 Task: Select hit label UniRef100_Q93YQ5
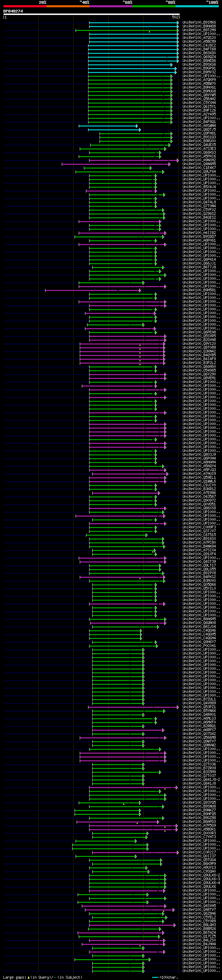(x=199, y=802)
